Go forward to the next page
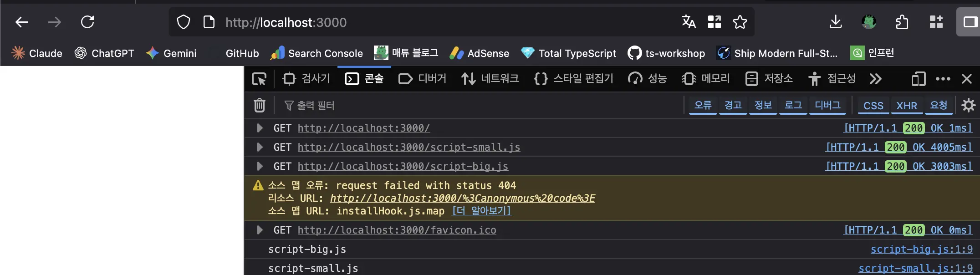 point(55,22)
